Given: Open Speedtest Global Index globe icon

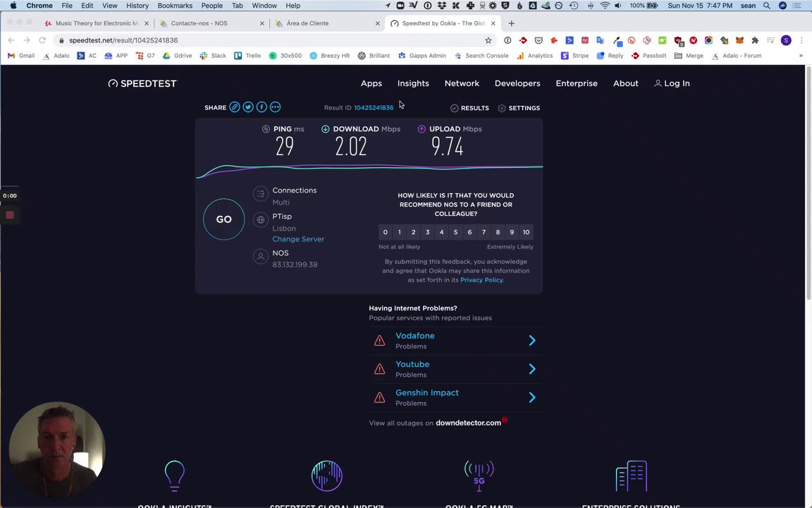Looking at the screenshot, I should point(327,476).
